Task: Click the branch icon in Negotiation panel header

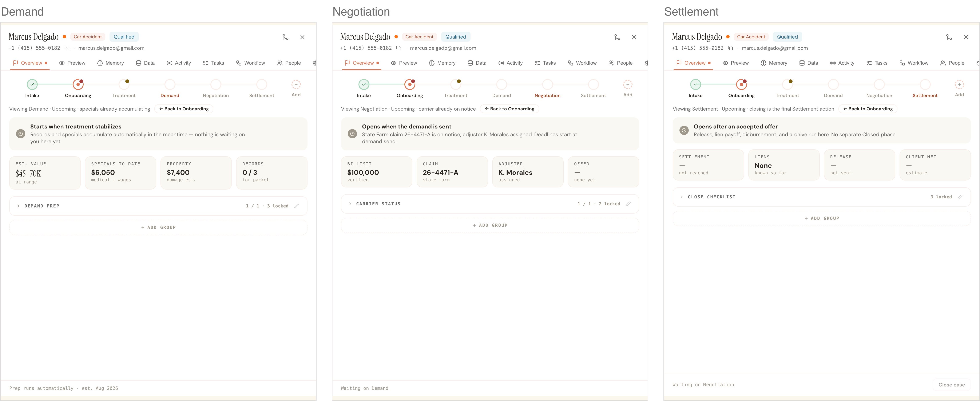Action: point(617,37)
